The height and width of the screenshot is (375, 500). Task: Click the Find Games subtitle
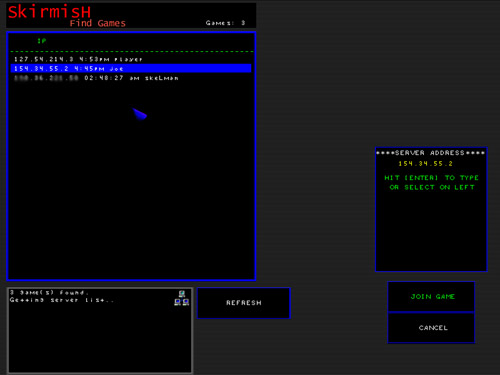pos(98,23)
